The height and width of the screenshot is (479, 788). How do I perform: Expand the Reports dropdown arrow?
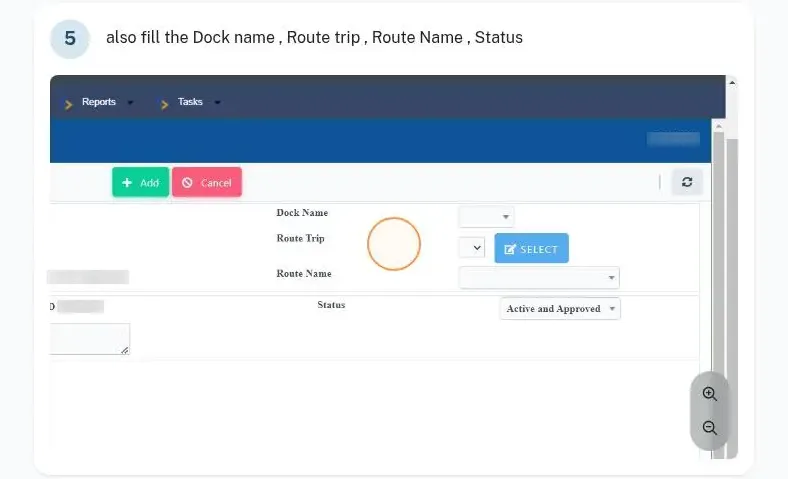(x=130, y=103)
